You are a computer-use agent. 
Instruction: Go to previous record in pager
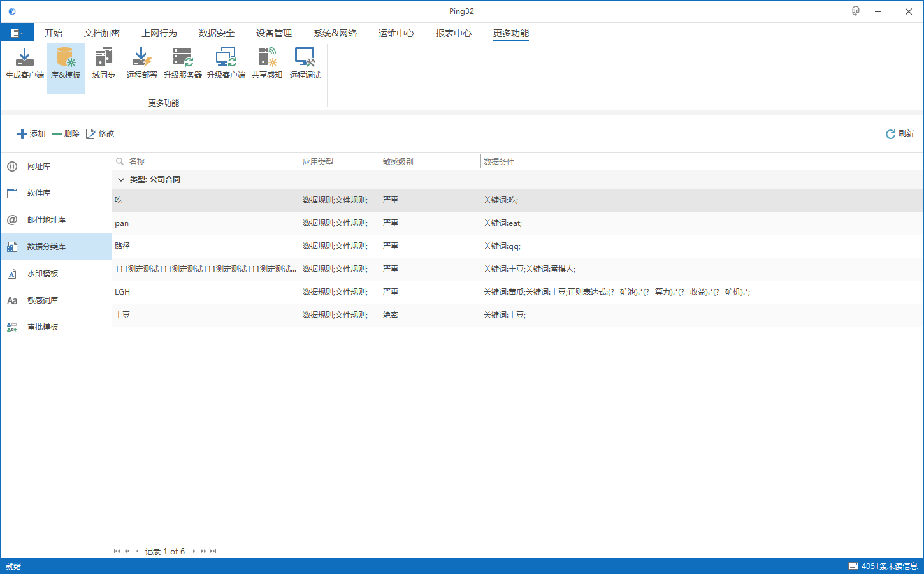pos(137,551)
